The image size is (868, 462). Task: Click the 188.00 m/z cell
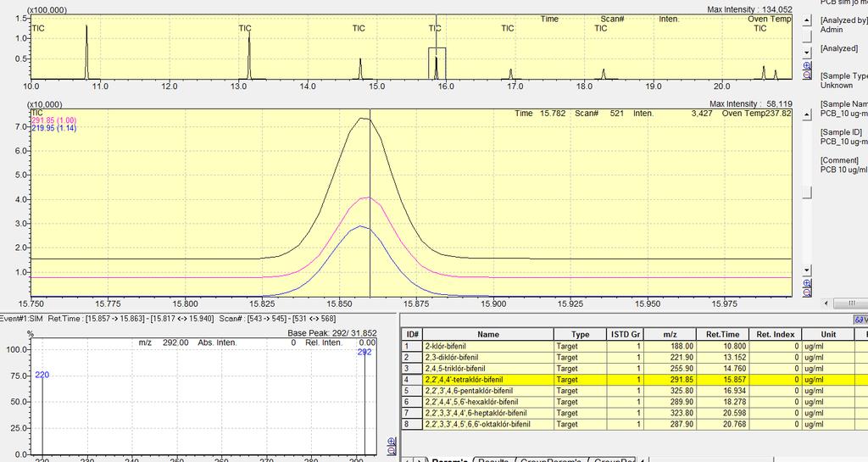coord(670,347)
